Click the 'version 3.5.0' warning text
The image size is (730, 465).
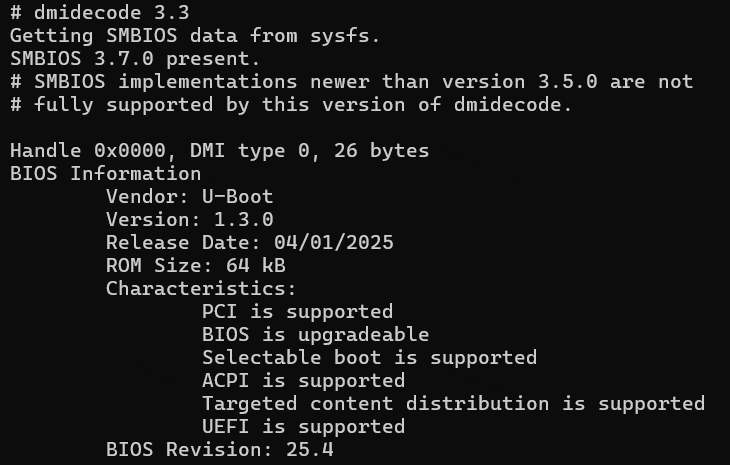point(519,82)
